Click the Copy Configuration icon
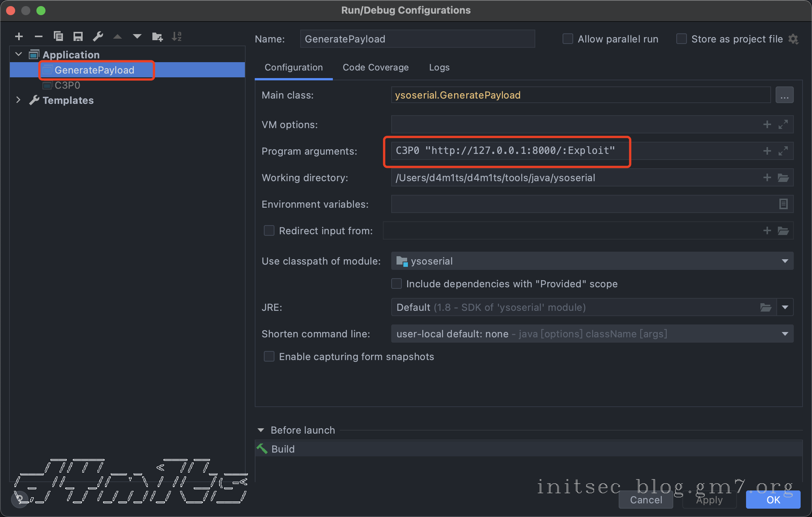Viewport: 812px width, 517px height. point(58,36)
